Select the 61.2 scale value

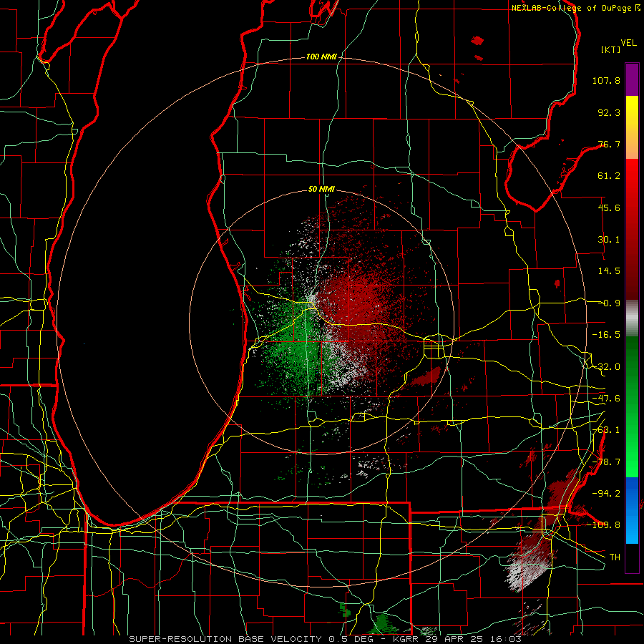(x=609, y=176)
